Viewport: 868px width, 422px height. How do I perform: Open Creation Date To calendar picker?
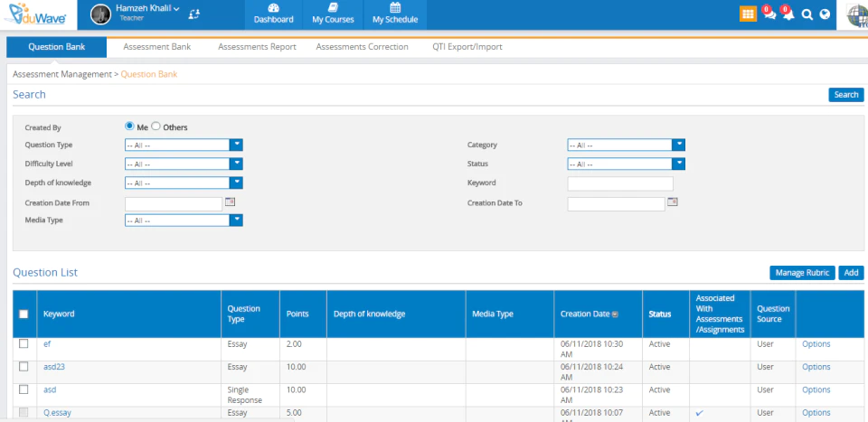point(673,202)
